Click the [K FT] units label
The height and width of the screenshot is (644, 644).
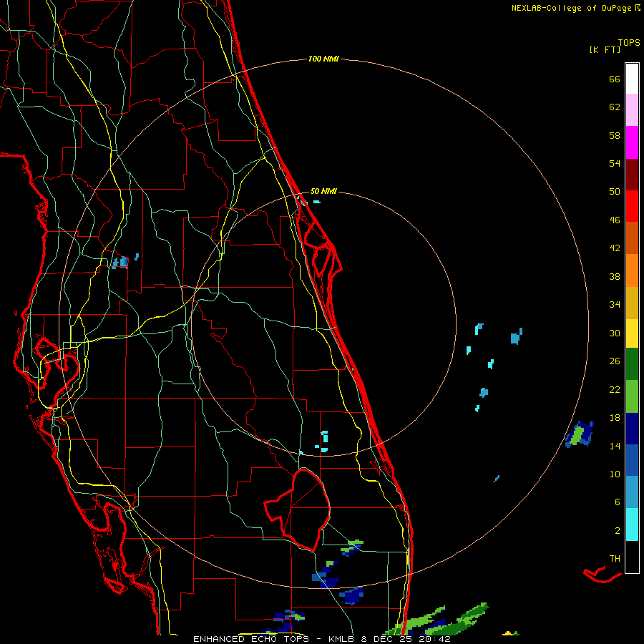coord(605,49)
